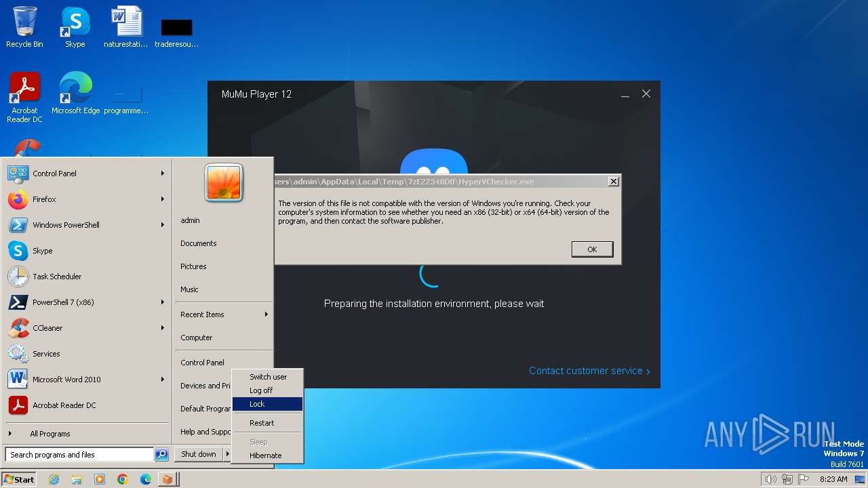Click OK in the HyperVChecker error dialog
Image resolution: width=868 pixels, height=488 pixels.
click(592, 249)
